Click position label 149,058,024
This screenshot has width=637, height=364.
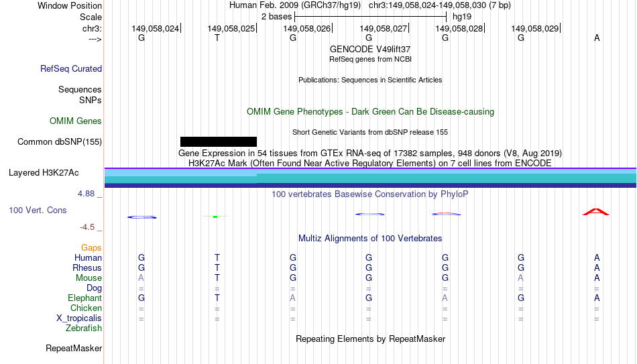155,28
